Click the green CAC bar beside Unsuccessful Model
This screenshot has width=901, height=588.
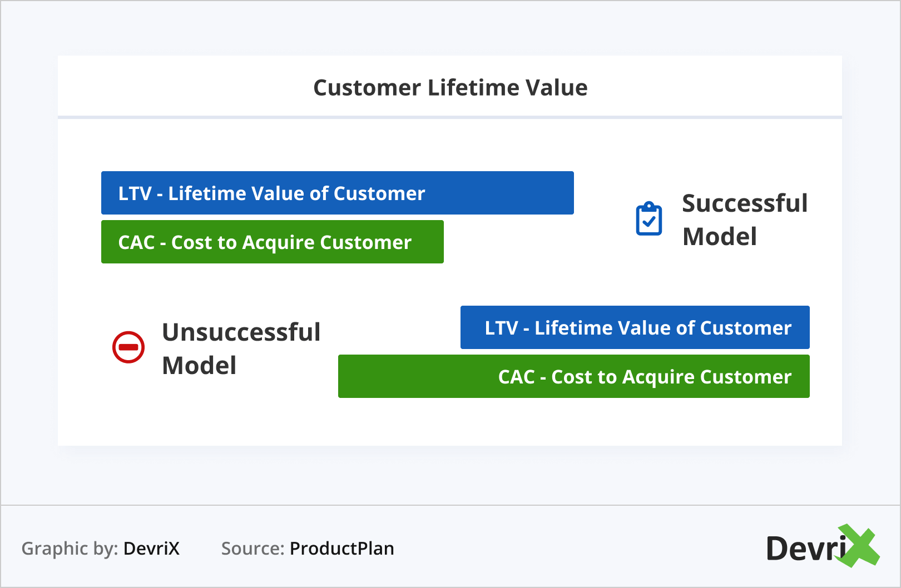(573, 376)
